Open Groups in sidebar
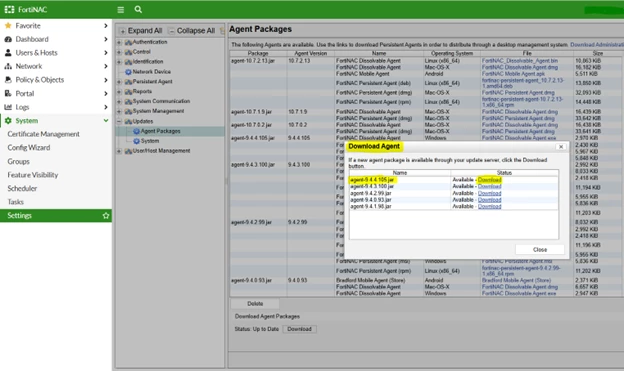Image resolution: width=624 pixels, height=371 pixels. [18, 162]
